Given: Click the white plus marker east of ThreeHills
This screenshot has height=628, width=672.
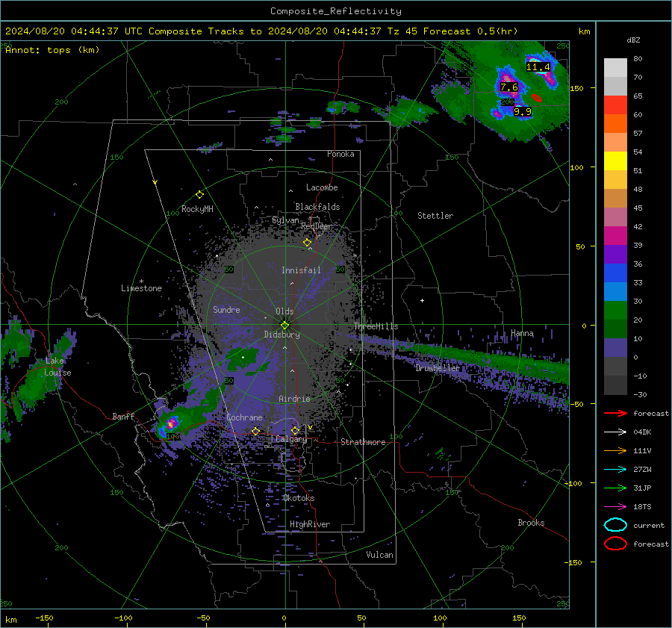Looking at the screenshot, I should pos(422,300).
